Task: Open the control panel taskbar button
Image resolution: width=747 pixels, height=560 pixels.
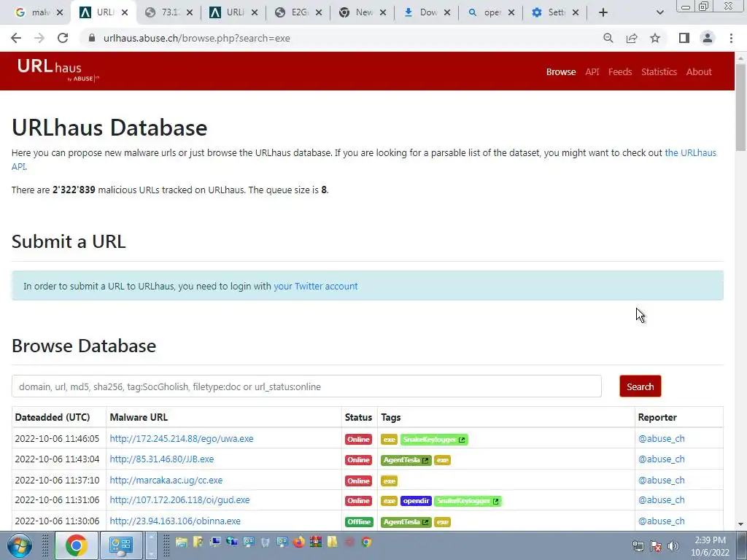Action: point(121,545)
